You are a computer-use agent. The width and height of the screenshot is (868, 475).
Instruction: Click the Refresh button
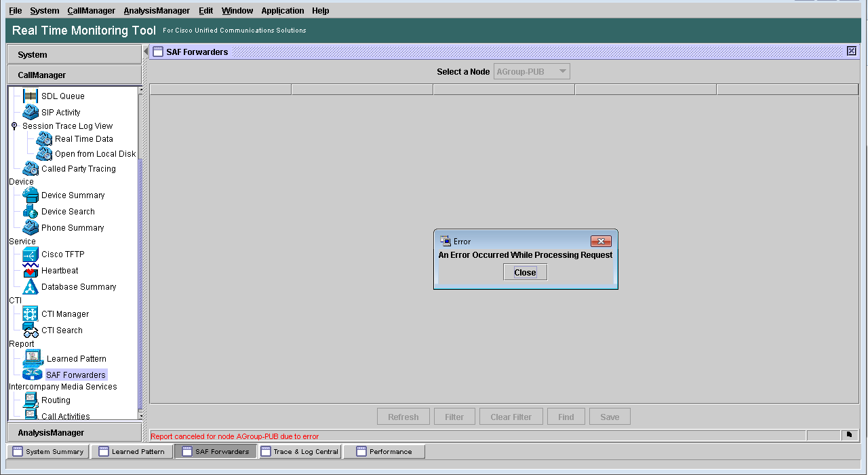403,417
